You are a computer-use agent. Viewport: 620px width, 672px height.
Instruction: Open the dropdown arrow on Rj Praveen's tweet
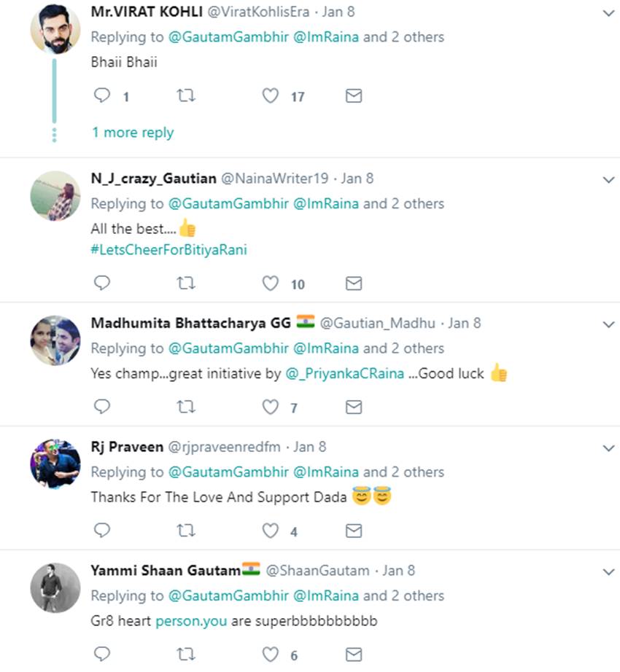point(608,448)
